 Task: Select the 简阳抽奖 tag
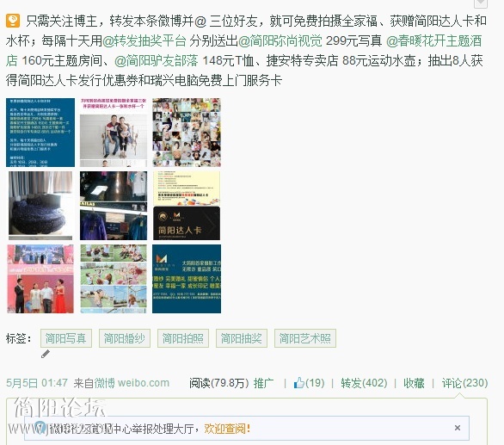coord(242,338)
